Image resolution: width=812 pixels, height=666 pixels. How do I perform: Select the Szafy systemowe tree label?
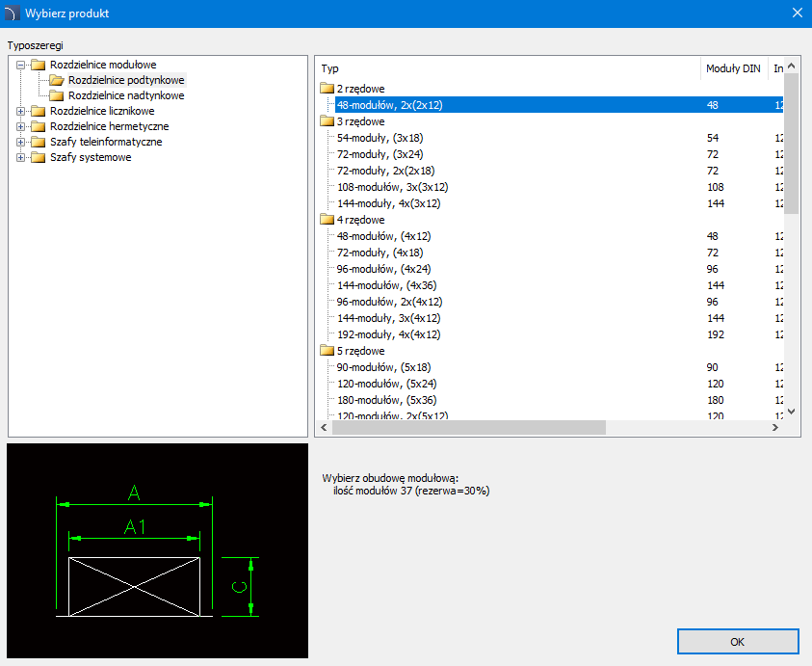pos(91,157)
